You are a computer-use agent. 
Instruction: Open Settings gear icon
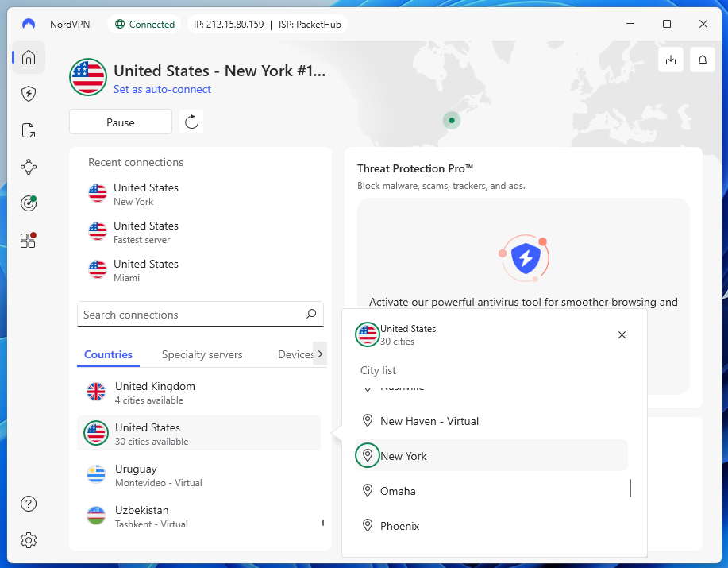coord(29,540)
